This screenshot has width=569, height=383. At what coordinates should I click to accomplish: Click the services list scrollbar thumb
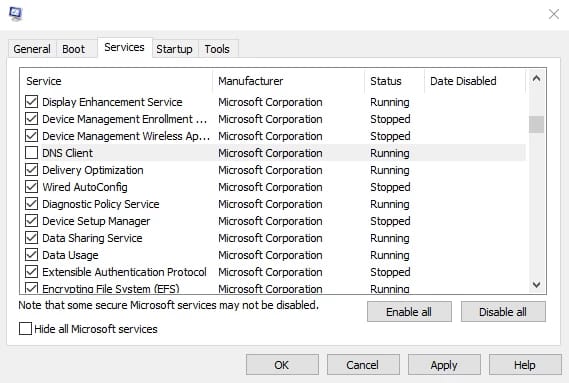click(x=536, y=125)
